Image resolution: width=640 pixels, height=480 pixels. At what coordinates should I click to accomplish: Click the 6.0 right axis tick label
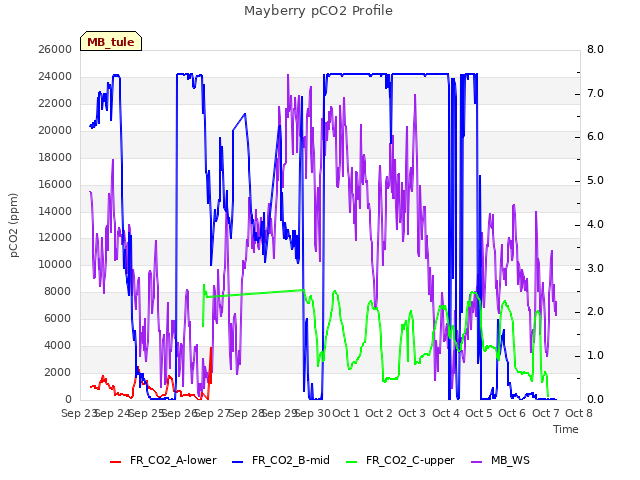(x=595, y=137)
